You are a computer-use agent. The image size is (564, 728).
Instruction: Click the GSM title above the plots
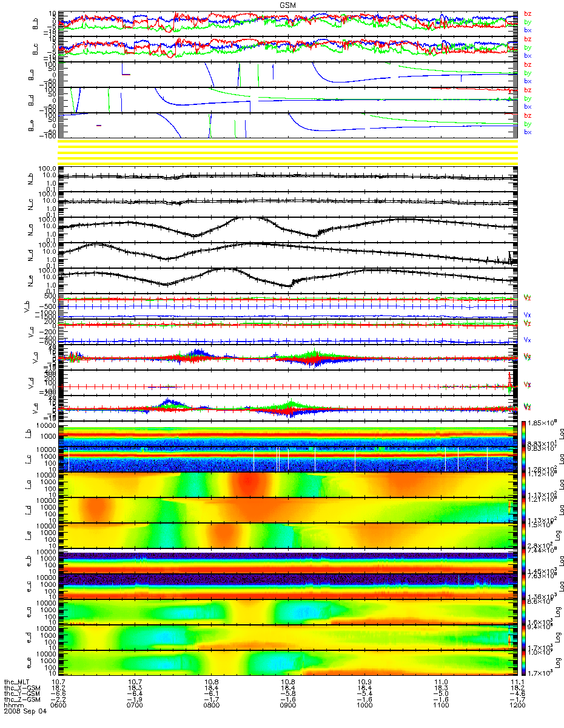288,4
